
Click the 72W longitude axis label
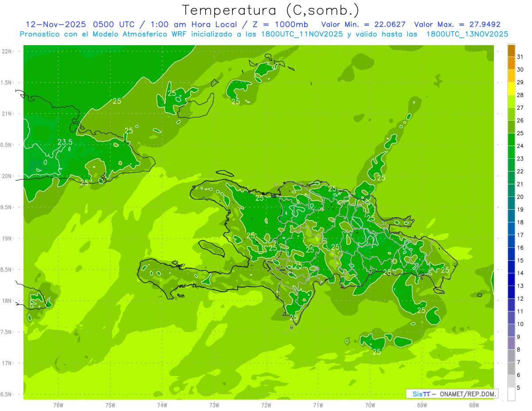click(266, 405)
